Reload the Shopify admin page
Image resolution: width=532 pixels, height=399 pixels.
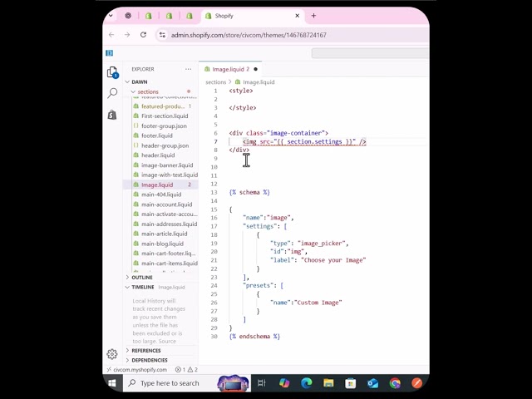[143, 35]
